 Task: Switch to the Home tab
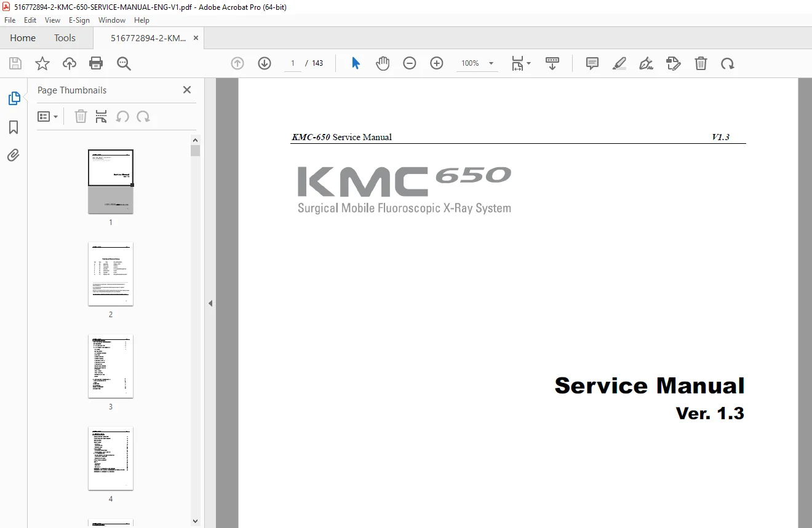(x=23, y=38)
